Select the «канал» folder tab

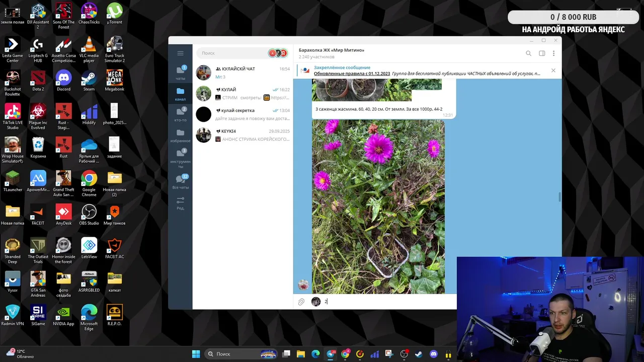point(180,94)
